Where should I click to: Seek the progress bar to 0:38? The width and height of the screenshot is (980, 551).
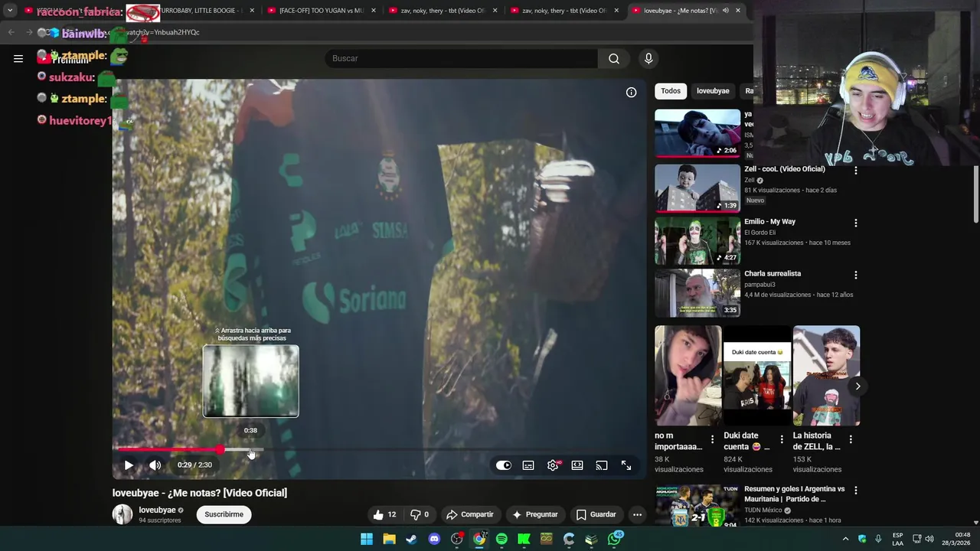pos(250,450)
